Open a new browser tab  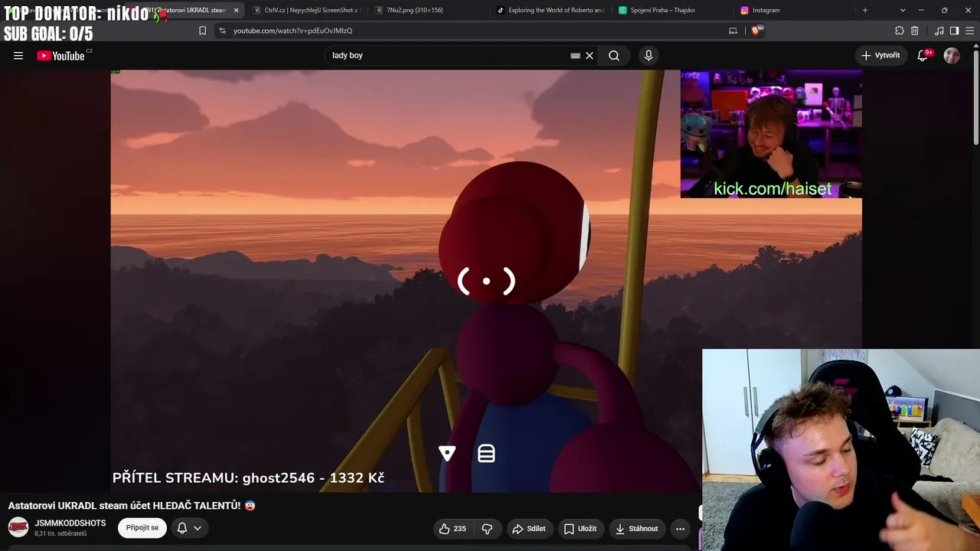point(865,10)
